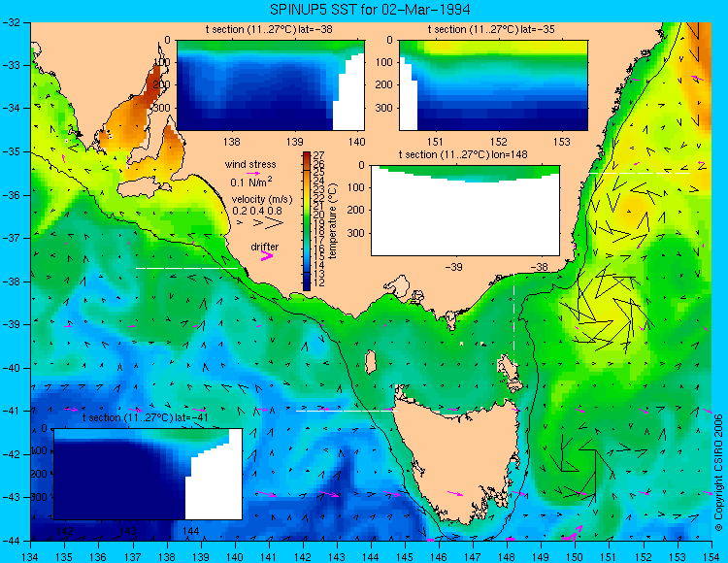The image size is (728, 563).
Task: Open the lat=-38 temperature section inset plot
Action: tap(271, 85)
